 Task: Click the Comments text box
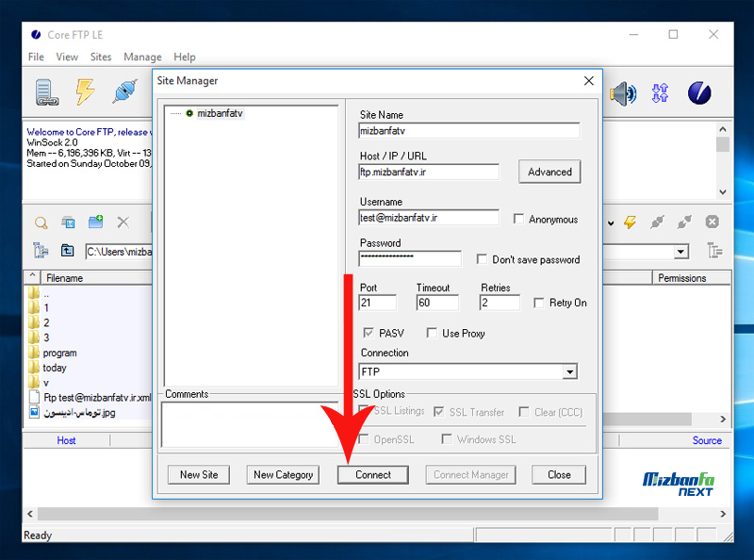[250, 424]
